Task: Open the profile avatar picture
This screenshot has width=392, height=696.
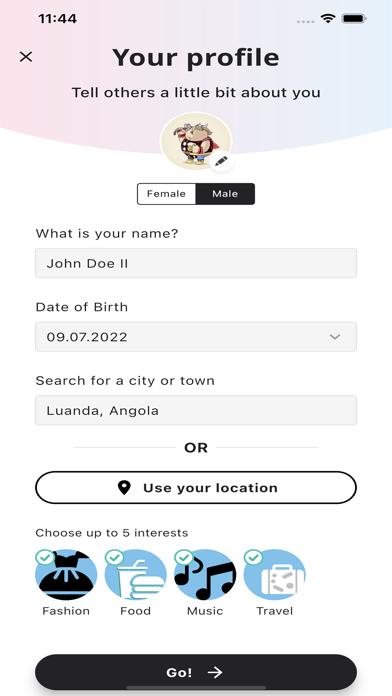Action: [x=196, y=141]
